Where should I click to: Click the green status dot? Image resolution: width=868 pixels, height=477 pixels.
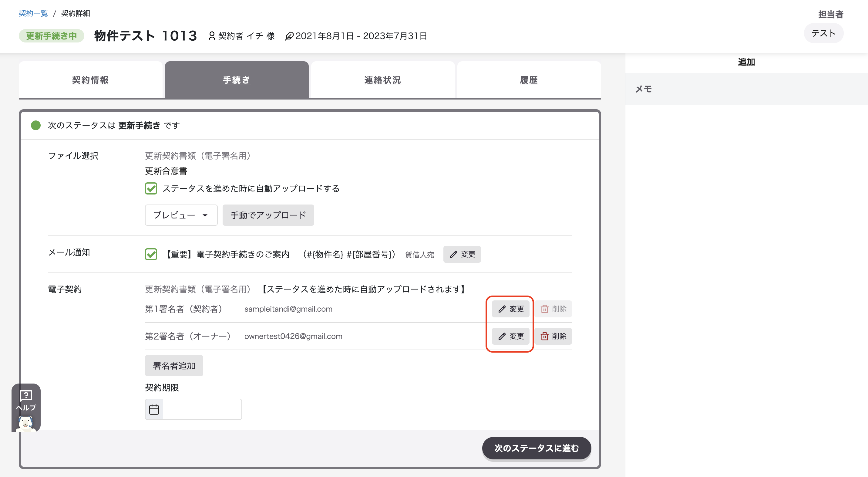[x=36, y=125]
